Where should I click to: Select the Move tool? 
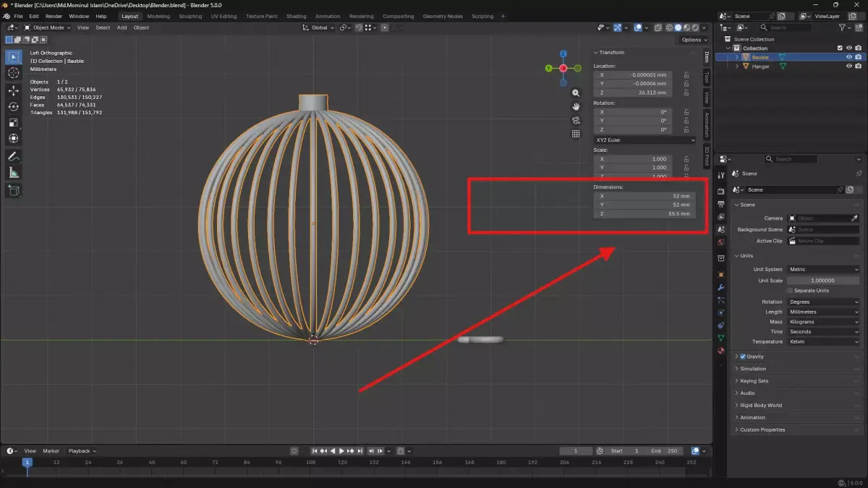click(14, 90)
